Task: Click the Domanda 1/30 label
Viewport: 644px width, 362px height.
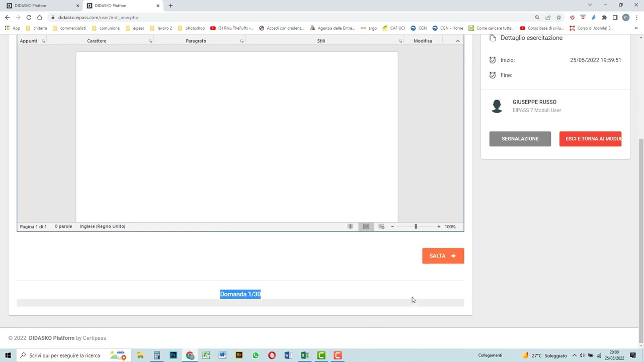Action: [x=240, y=294]
